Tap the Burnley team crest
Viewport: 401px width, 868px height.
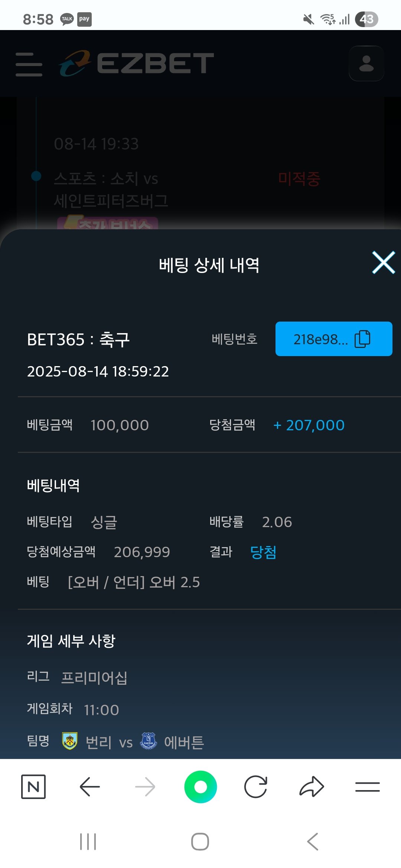point(70,741)
